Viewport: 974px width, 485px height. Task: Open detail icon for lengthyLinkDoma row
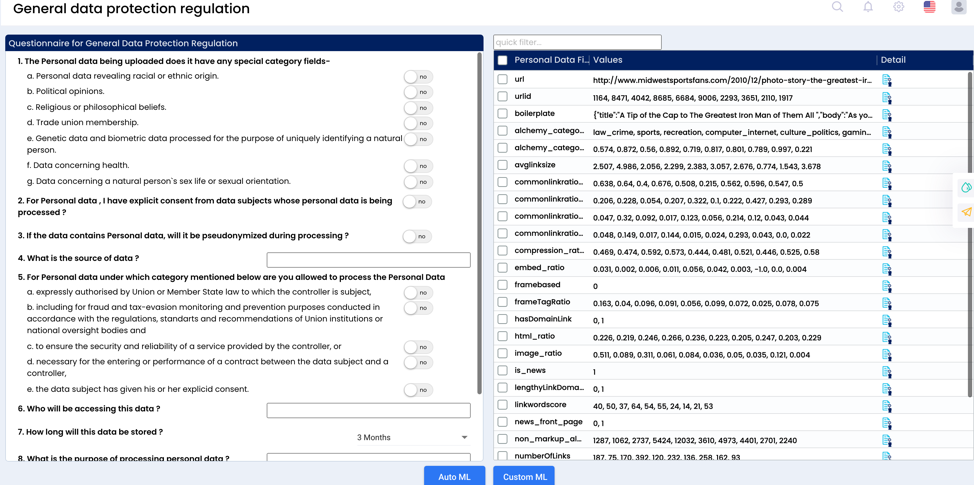click(x=887, y=389)
